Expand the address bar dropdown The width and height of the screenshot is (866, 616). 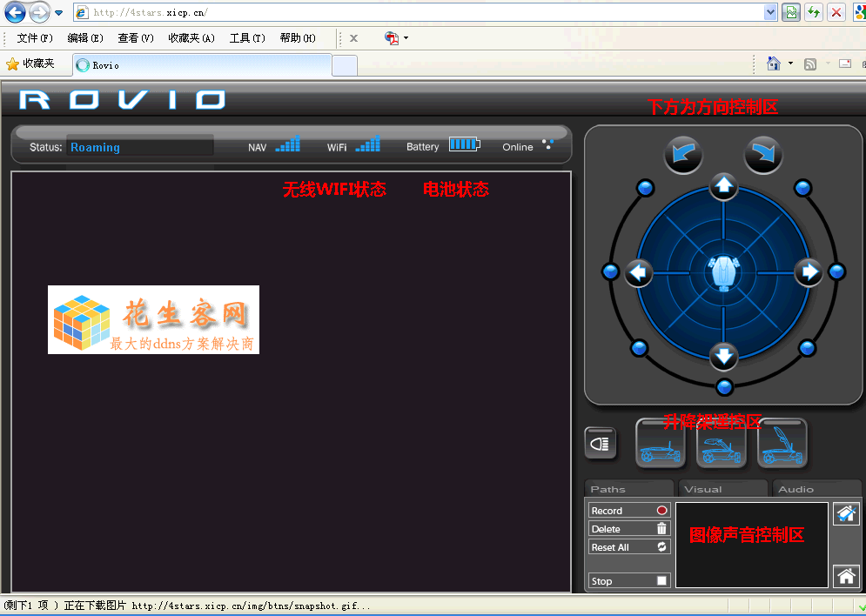[770, 13]
